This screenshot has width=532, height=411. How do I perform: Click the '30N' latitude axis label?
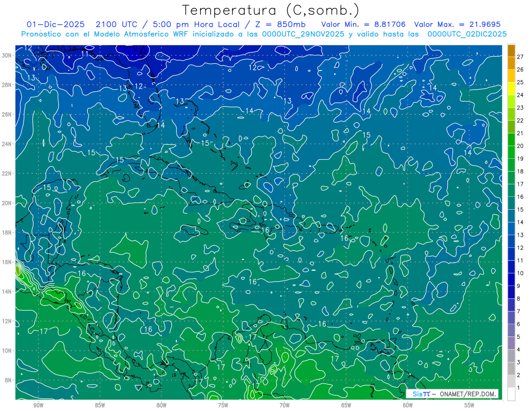[7, 55]
